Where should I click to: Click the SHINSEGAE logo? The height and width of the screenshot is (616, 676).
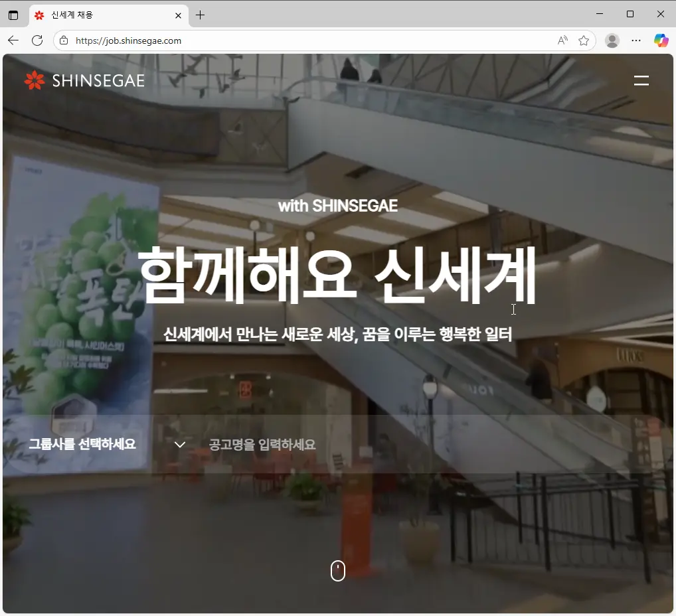coord(84,80)
